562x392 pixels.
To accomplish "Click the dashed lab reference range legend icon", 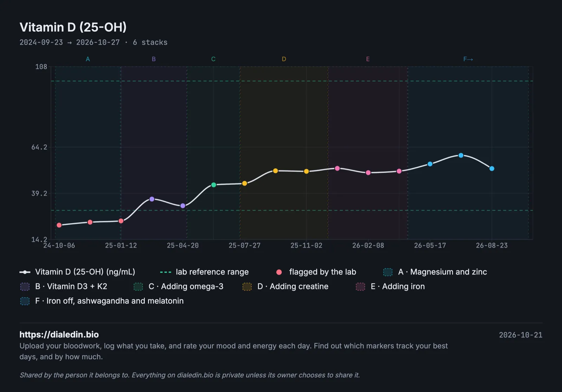I will coord(165,272).
